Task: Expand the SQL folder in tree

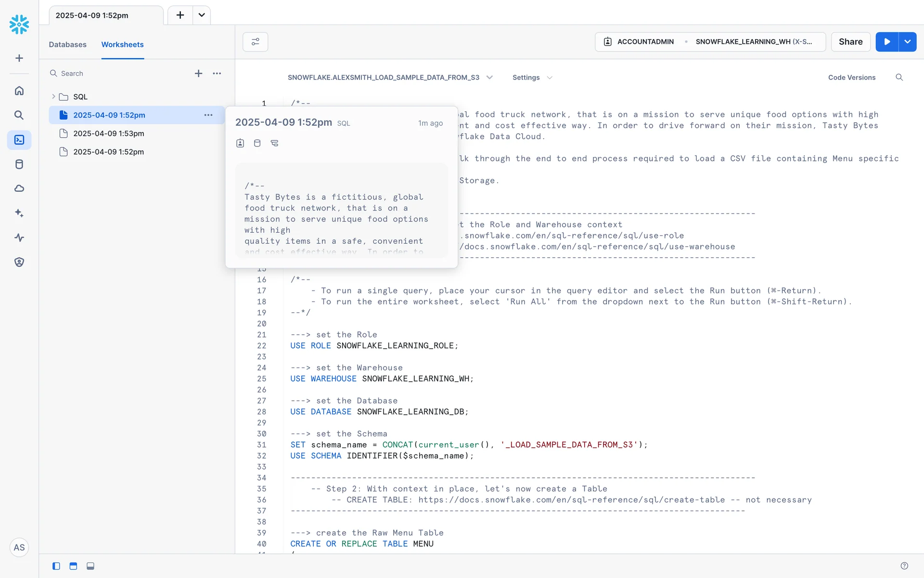Action: 53,97
